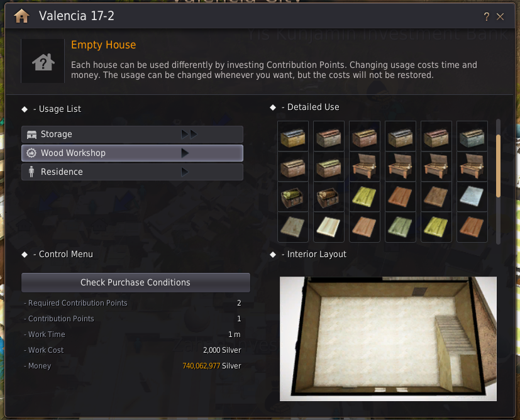Select the bottom-row orange plank icon
This screenshot has width=520, height=420.
(472, 227)
